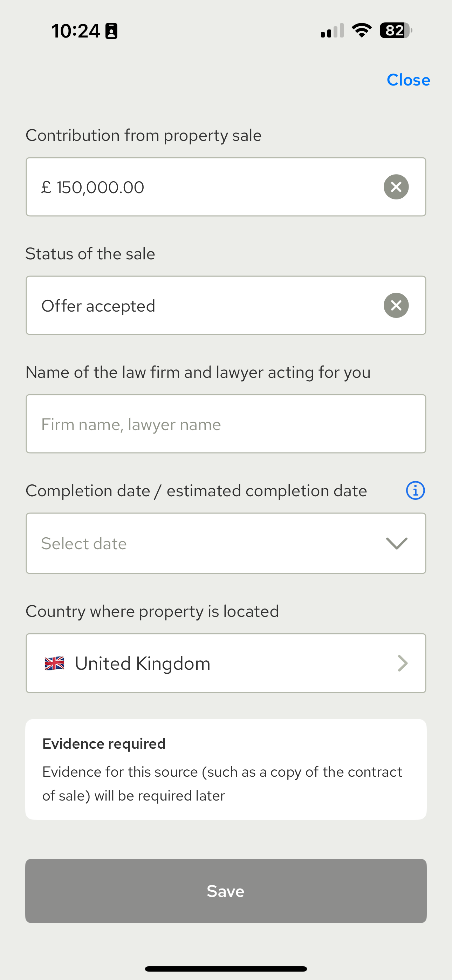This screenshot has height=980, width=452.
Task: Focus the Firm name, lawyer name field
Action: click(226, 424)
